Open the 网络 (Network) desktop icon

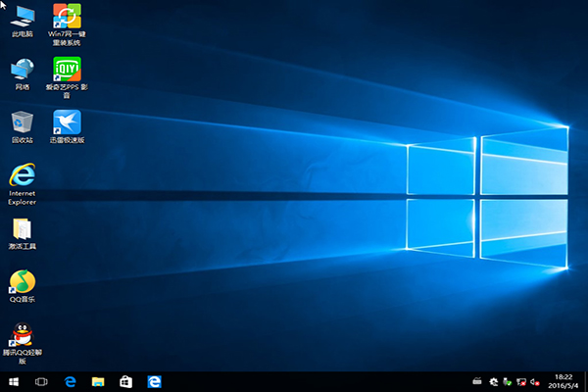coord(22,69)
